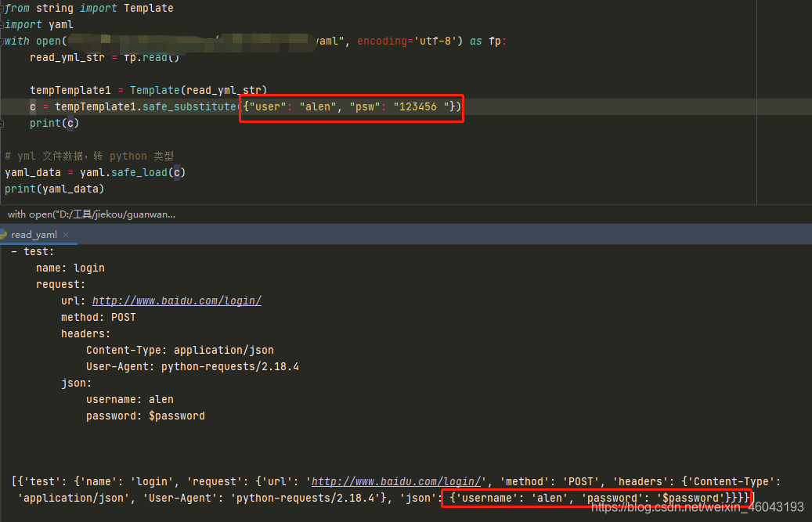This screenshot has width=812, height=522.
Task: Click '$password' value in printed list
Action: click(x=691, y=499)
